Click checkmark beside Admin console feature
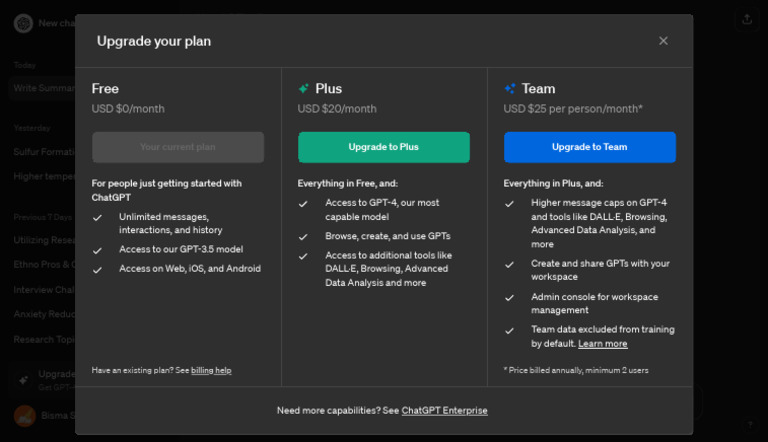The width and height of the screenshot is (768, 442). tap(510, 297)
